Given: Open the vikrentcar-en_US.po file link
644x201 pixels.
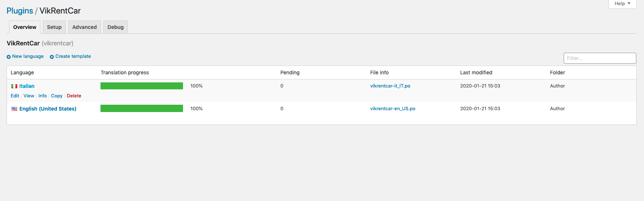Looking at the screenshot, I should [393, 109].
